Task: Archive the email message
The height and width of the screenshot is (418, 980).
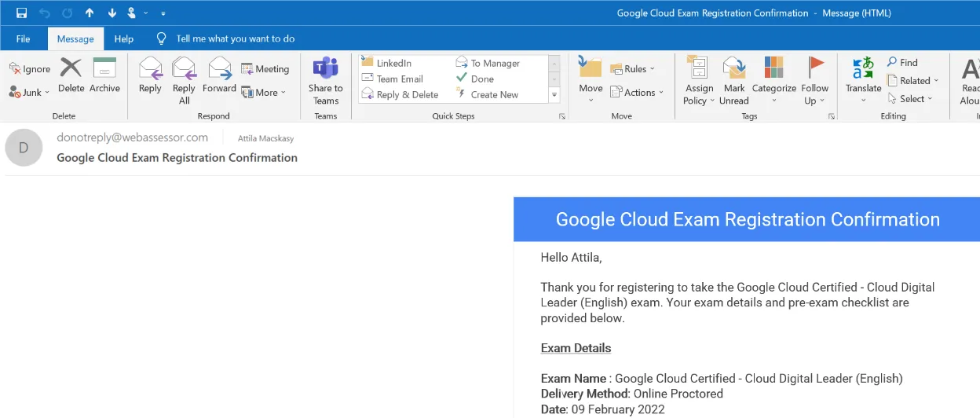Action: [x=104, y=75]
